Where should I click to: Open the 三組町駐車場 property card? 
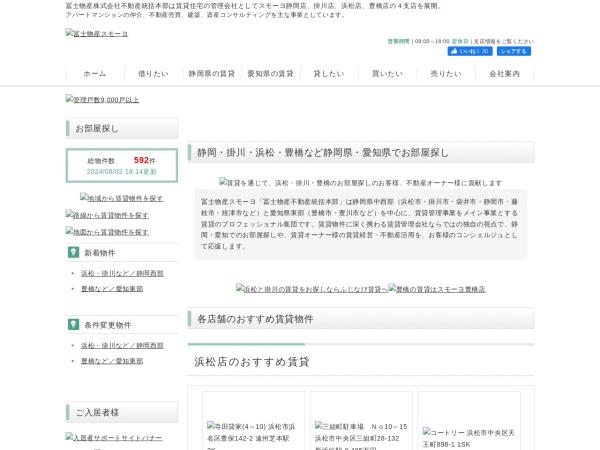coord(361,421)
